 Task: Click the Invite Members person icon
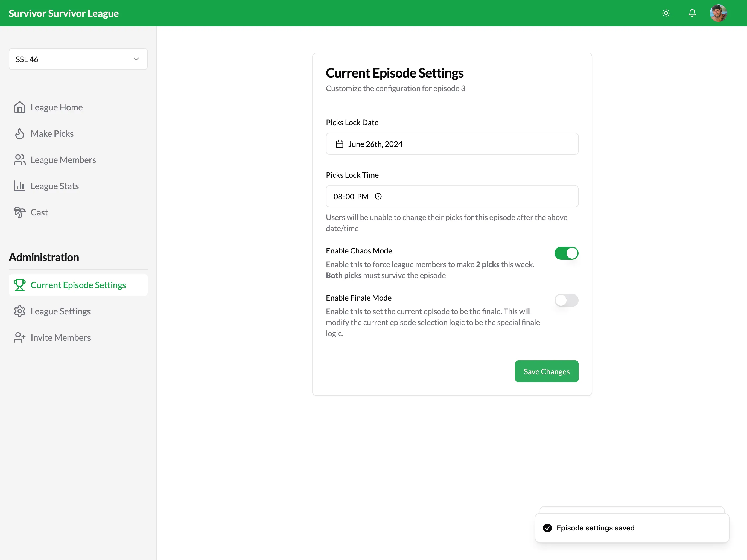click(19, 337)
